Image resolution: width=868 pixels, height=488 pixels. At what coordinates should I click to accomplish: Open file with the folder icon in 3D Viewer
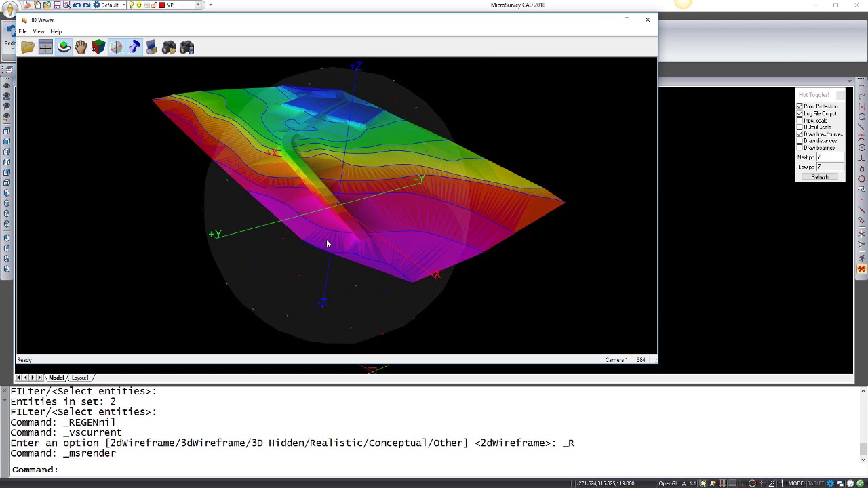(x=28, y=47)
